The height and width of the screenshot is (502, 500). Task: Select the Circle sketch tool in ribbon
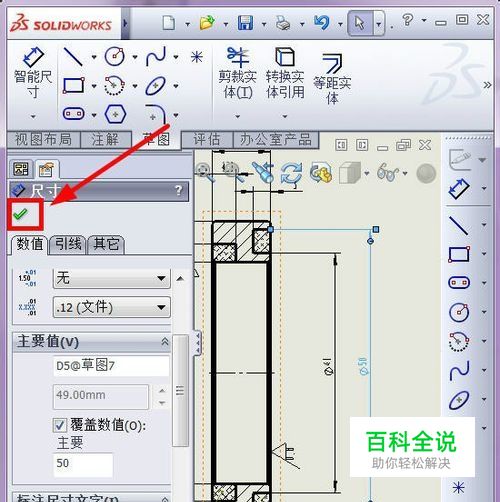tap(114, 57)
